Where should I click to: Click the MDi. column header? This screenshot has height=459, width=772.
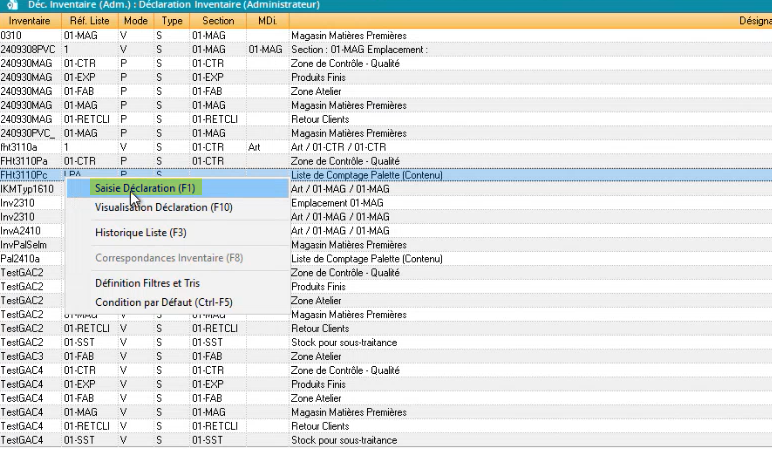[266, 20]
